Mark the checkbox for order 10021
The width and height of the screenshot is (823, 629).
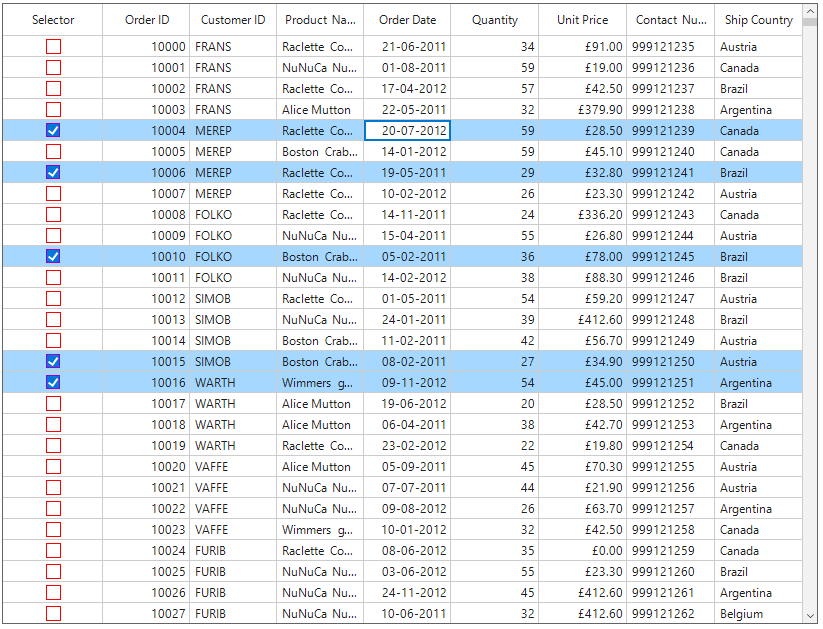[53, 488]
